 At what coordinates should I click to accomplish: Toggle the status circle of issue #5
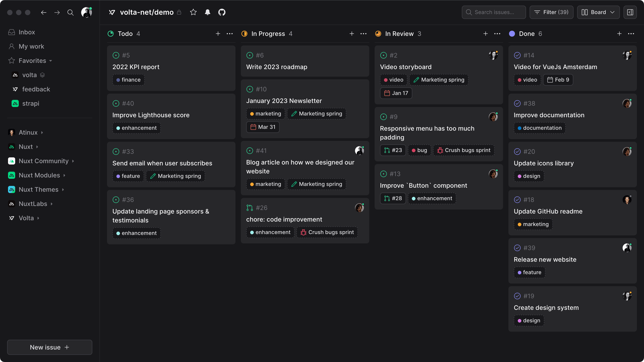point(116,55)
